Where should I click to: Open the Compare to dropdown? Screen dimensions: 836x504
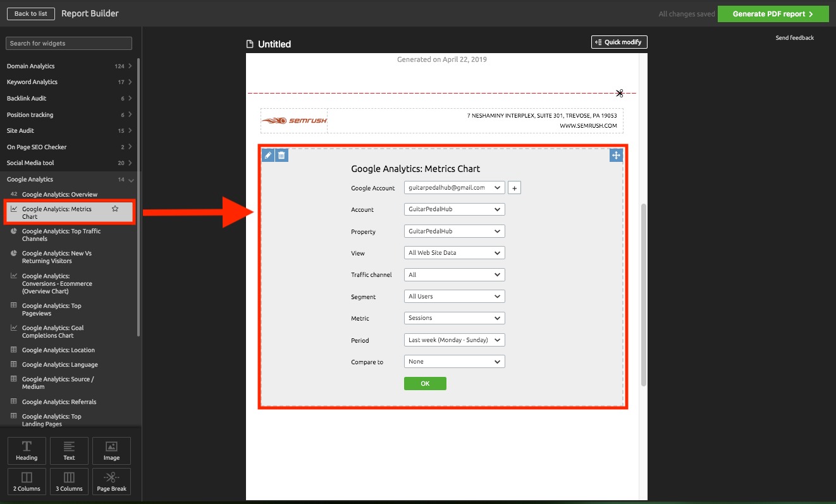pos(454,361)
